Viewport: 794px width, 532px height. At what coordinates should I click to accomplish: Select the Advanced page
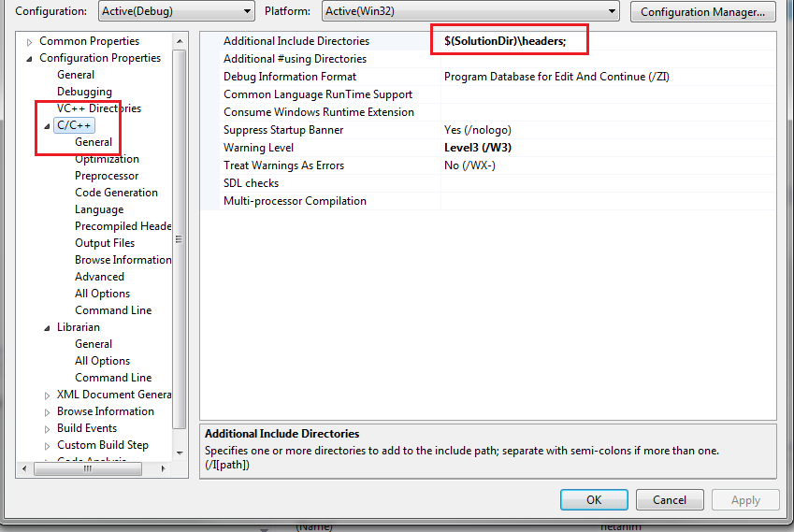click(99, 277)
